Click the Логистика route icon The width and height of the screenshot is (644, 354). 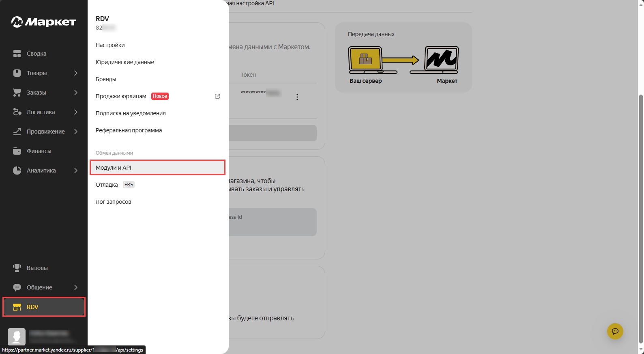point(17,112)
